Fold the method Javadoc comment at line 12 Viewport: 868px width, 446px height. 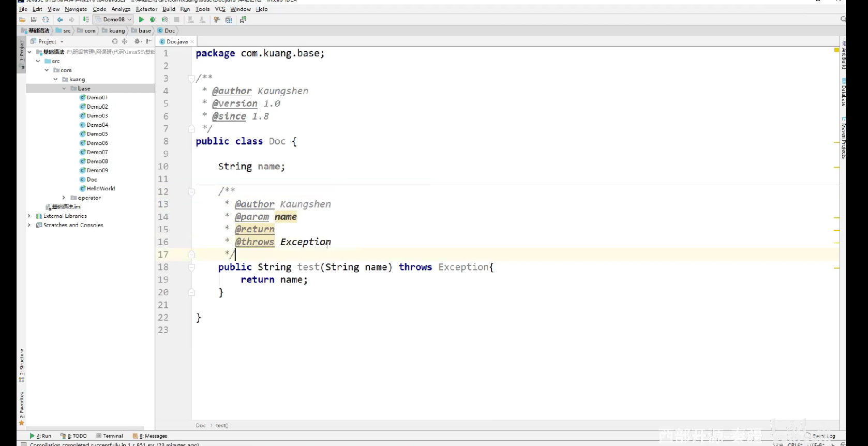pos(191,192)
